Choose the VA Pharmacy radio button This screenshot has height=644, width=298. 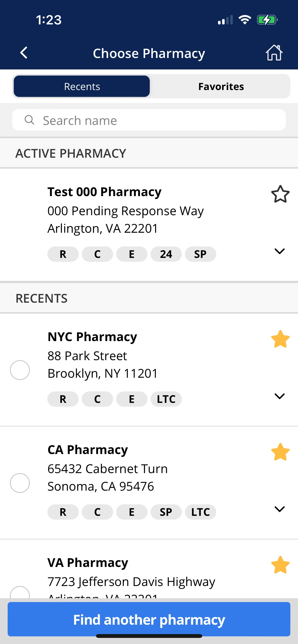coord(20,593)
